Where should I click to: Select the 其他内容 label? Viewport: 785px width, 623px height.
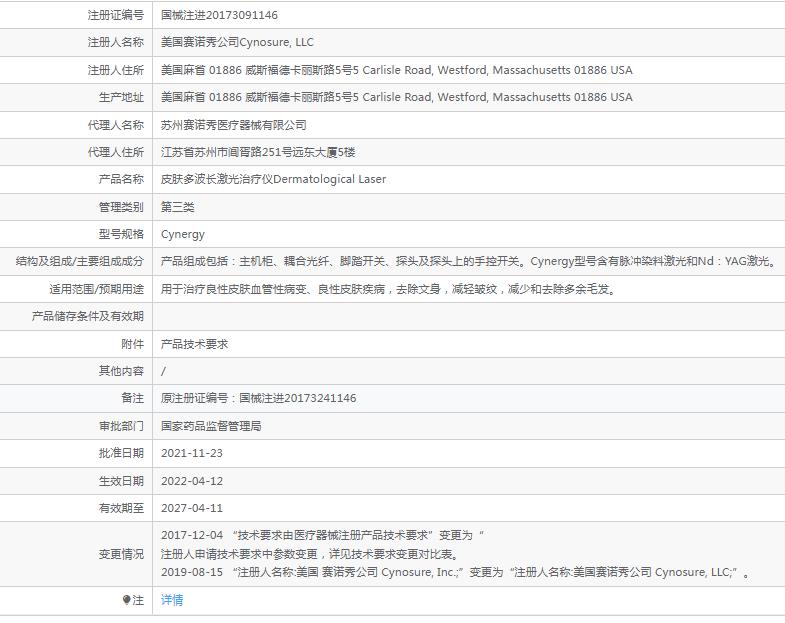[121, 371]
